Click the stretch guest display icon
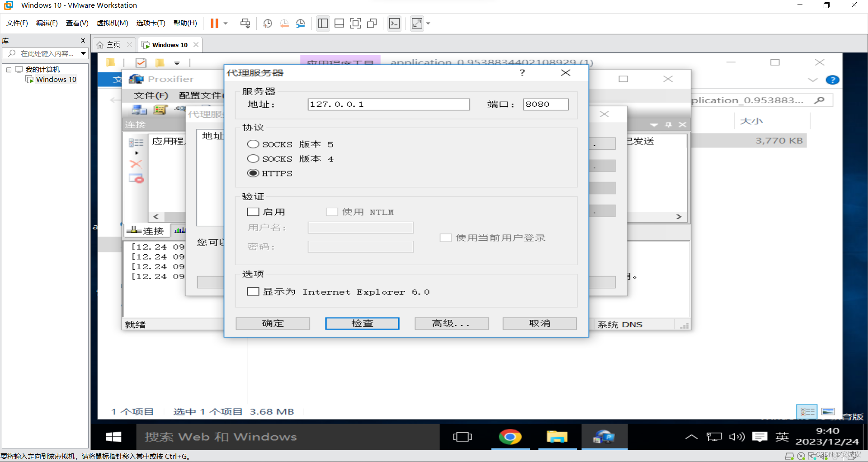Viewport: 868px width, 462px height. [x=417, y=23]
